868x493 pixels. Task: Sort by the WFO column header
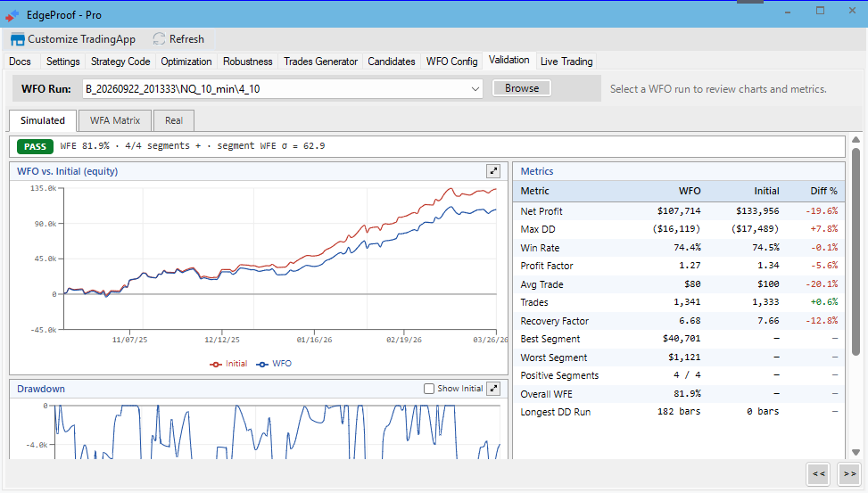point(690,191)
